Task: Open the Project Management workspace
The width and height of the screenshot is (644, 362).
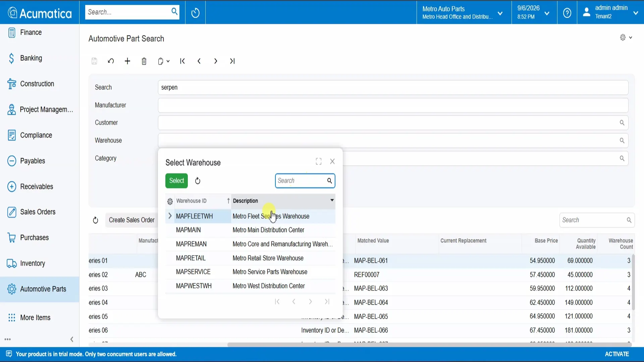Action: [40, 110]
